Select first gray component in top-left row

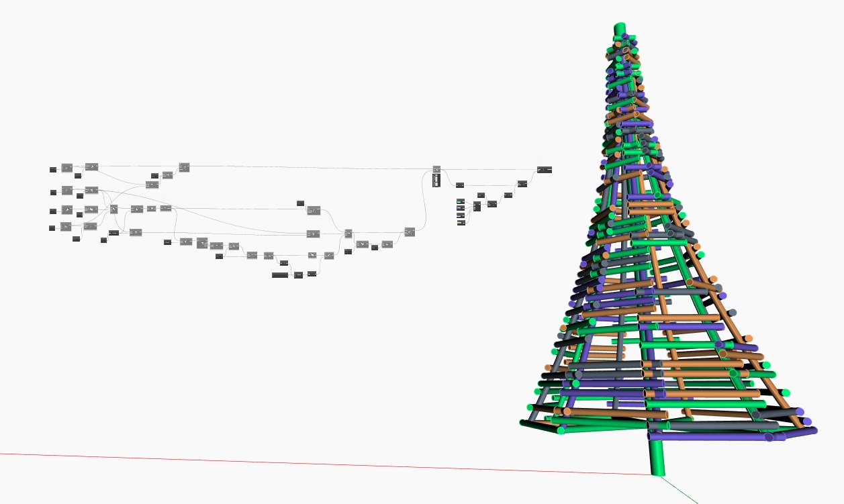[x=67, y=168]
